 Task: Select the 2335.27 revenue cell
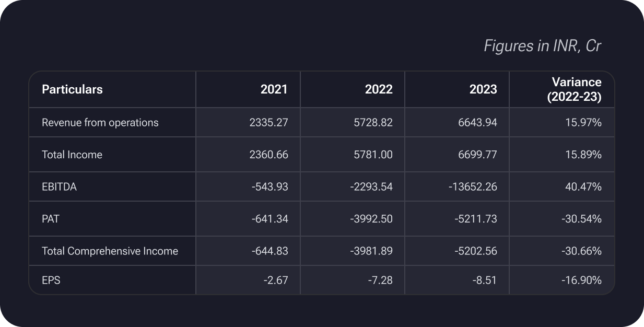pos(268,123)
